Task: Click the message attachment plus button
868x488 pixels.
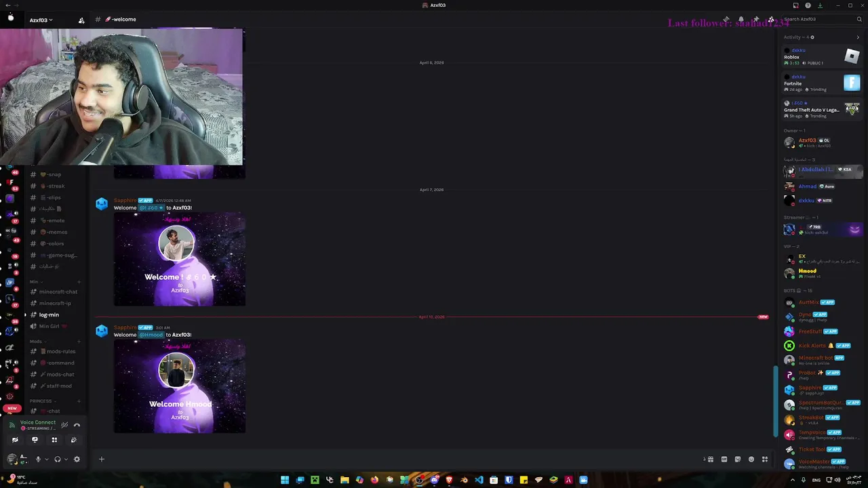Action: (x=102, y=459)
